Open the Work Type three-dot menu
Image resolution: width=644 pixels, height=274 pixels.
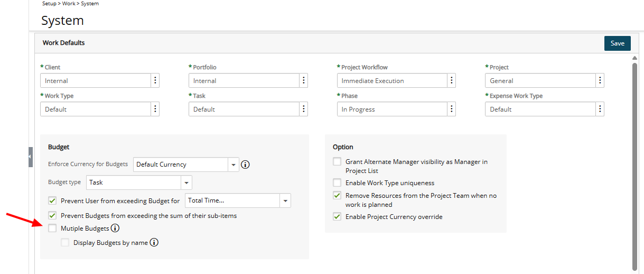(x=155, y=109)
